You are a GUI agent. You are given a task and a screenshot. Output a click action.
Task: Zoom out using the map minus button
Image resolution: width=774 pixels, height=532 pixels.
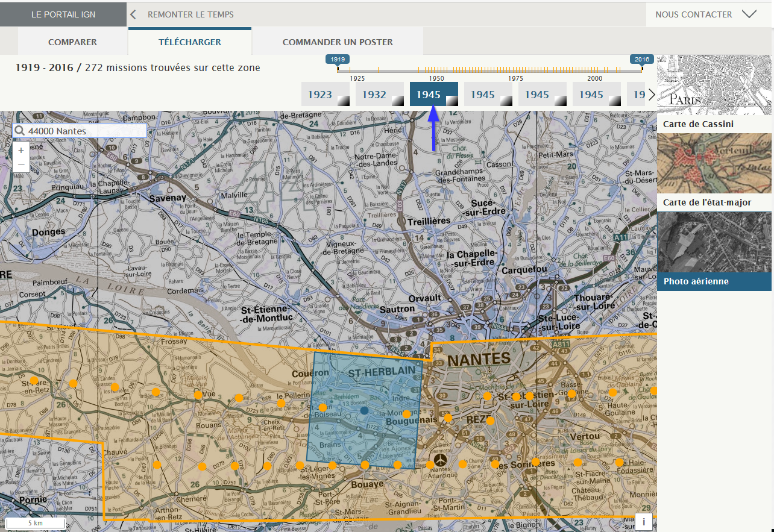pos(21,164)
